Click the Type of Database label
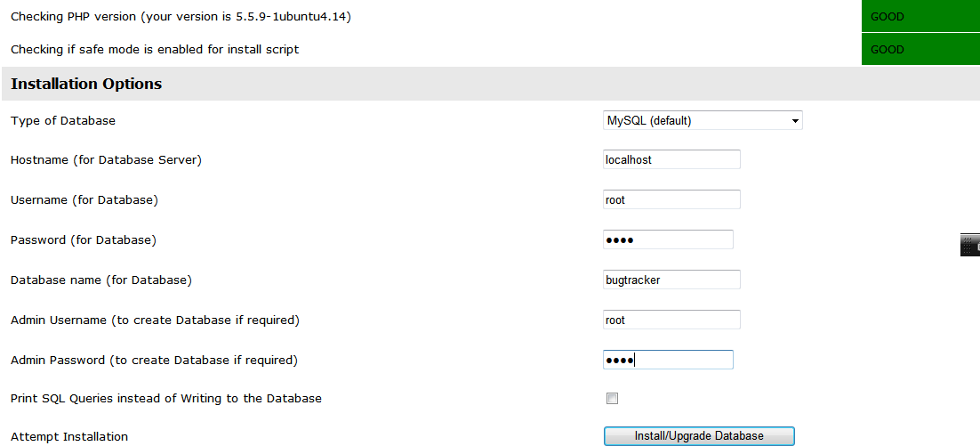The image size is (980, 446). (x=63, y=121)
